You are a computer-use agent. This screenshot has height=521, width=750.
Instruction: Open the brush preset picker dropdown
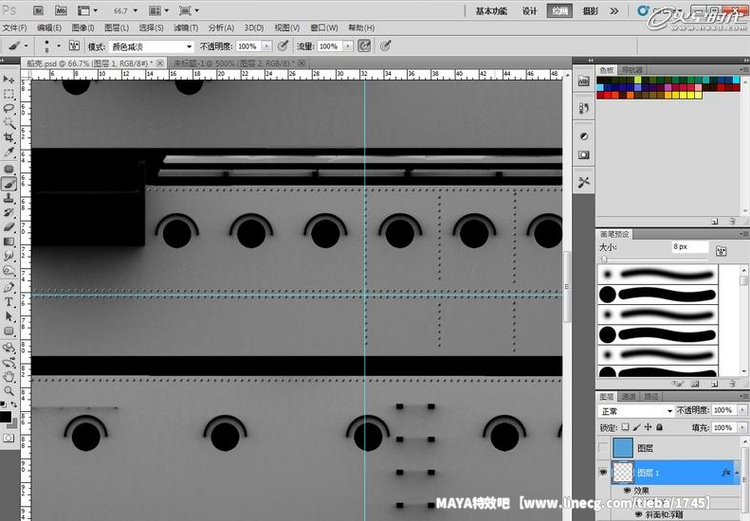[58, 46]
